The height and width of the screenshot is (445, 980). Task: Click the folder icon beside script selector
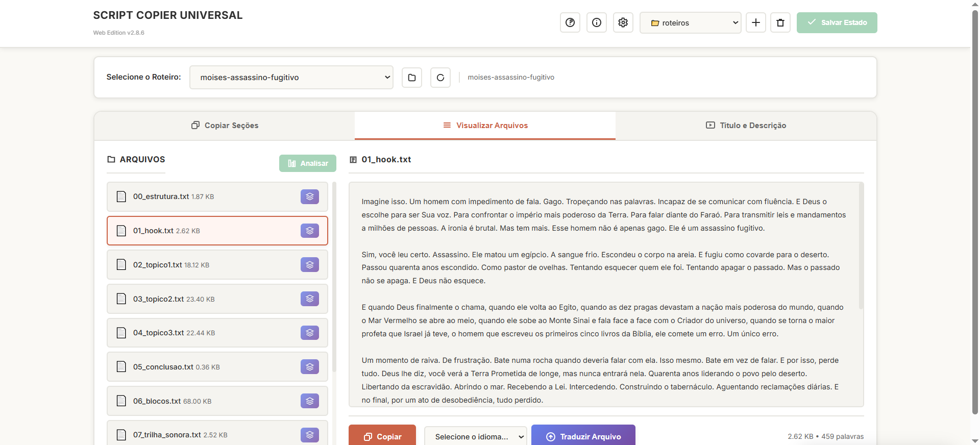click(412, 78)
